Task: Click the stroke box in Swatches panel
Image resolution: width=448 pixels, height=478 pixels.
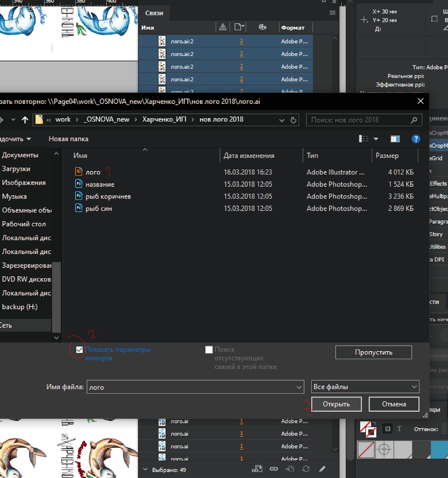Action: [371, 432]
